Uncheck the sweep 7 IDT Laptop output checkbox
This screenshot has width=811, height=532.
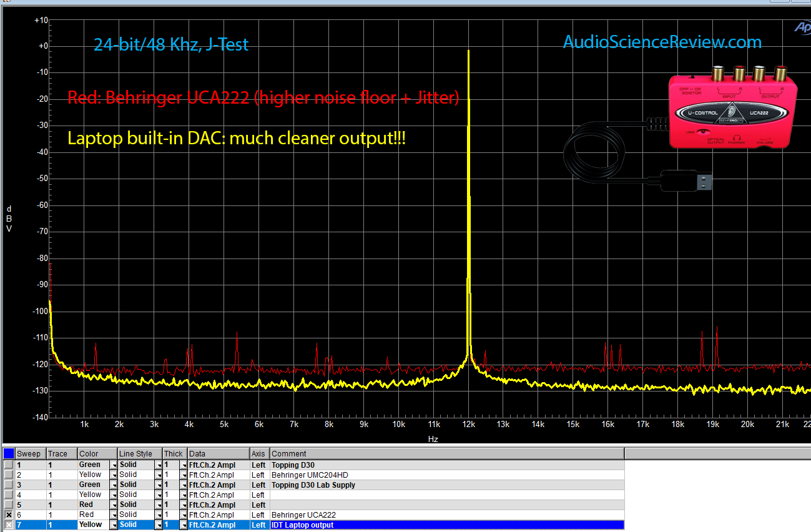(8, 525)
